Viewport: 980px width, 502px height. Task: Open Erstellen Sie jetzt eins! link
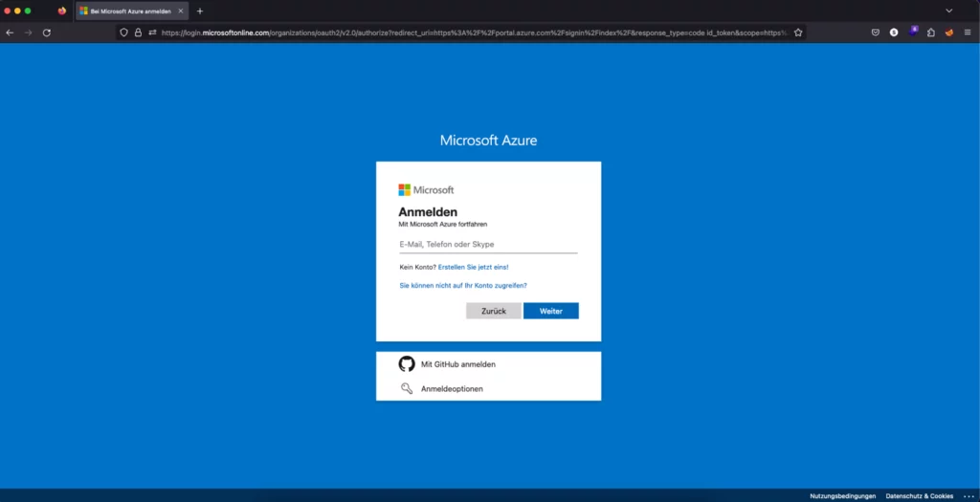tap(473, 267)
